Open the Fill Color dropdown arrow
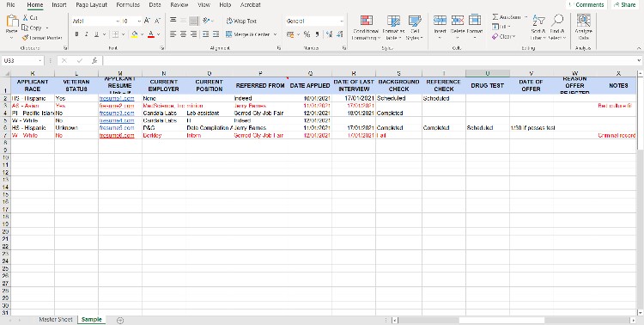This screenshot has width=644, height=325. [x=142, y=34]
